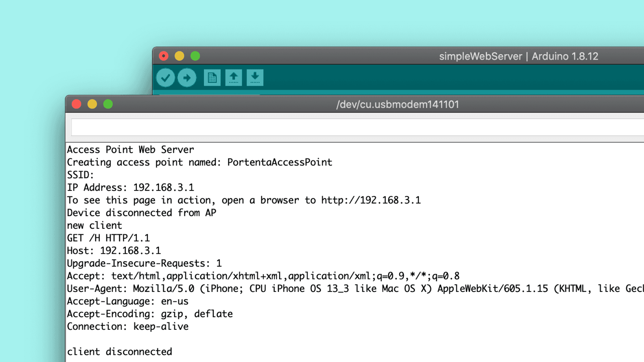The width and height of the screenshot is (644, 362).
Task: Click the Open sketch up-arrow icon
Action: [x=233, y=78]
